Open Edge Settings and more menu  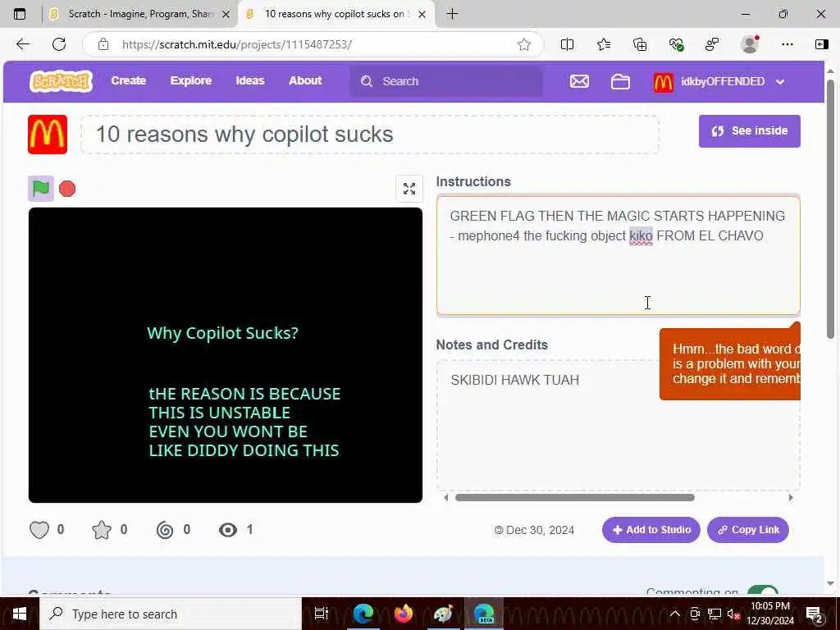tap(787, 44)
